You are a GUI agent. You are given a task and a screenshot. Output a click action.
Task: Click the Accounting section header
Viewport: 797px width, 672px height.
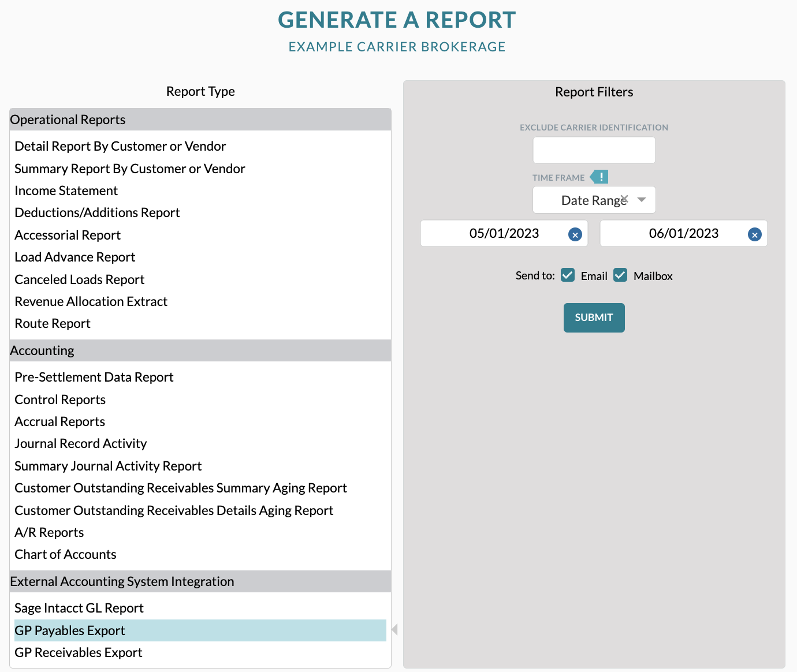pyautogui.click(x=200, y=350)
